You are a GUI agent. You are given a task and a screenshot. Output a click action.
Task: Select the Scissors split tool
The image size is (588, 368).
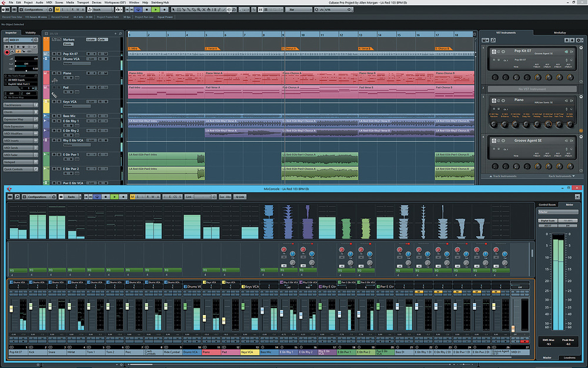184,9
